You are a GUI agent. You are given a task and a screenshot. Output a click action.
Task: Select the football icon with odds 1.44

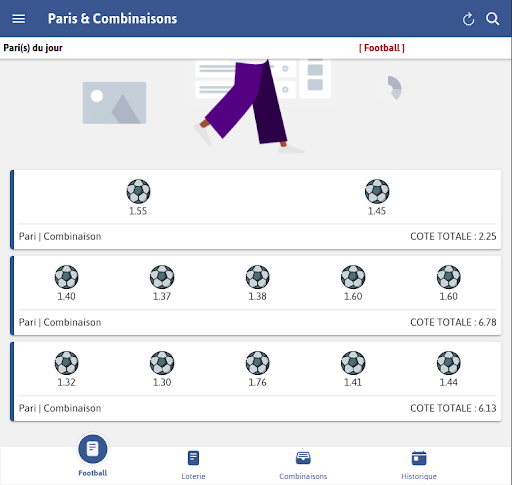coord(449,363)
